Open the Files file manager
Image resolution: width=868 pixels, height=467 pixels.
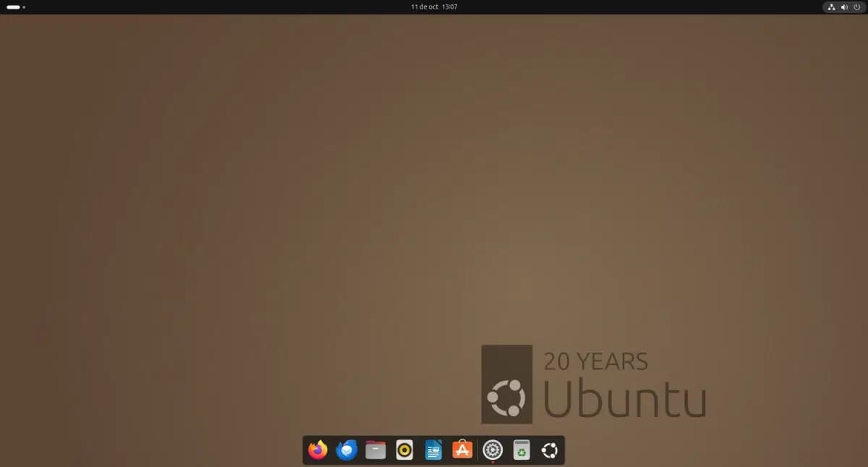tap(375, 450)
